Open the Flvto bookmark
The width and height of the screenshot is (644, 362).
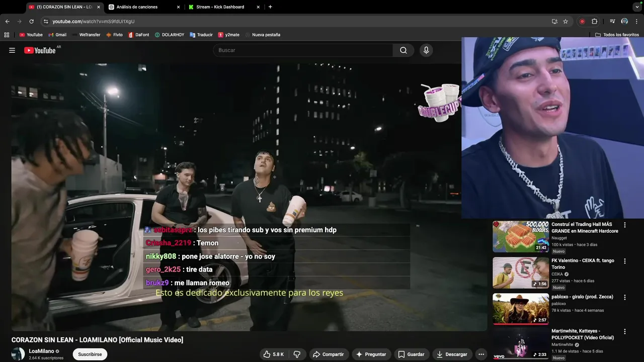click(x=114, y=35)
